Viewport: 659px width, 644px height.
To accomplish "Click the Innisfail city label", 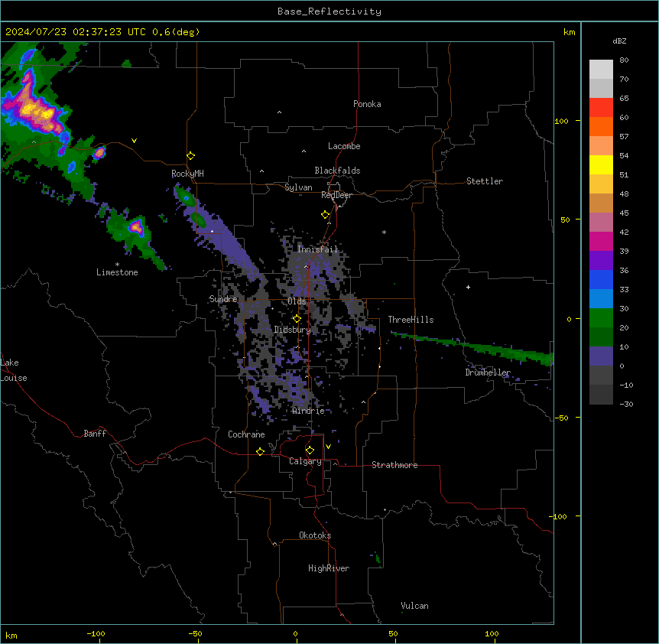I will coord(317,249).
